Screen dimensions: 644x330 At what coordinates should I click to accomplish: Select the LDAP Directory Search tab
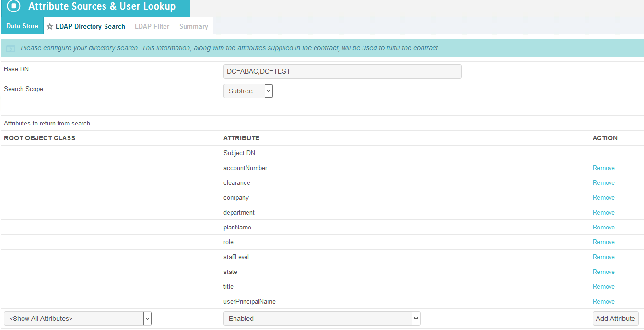point(90,26)
